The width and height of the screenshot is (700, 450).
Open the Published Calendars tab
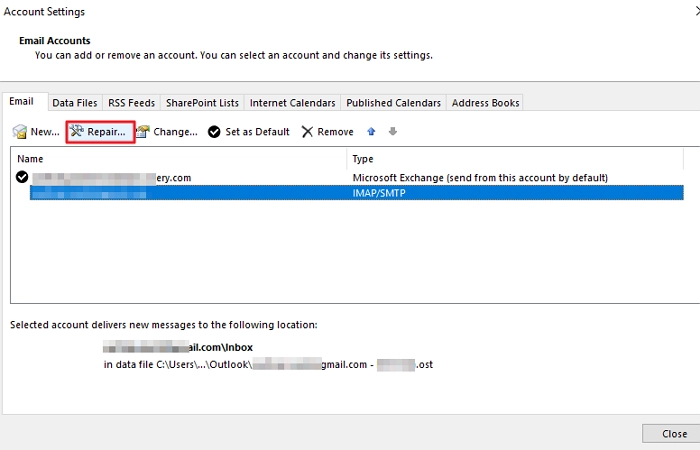click(x=393, y=103)
